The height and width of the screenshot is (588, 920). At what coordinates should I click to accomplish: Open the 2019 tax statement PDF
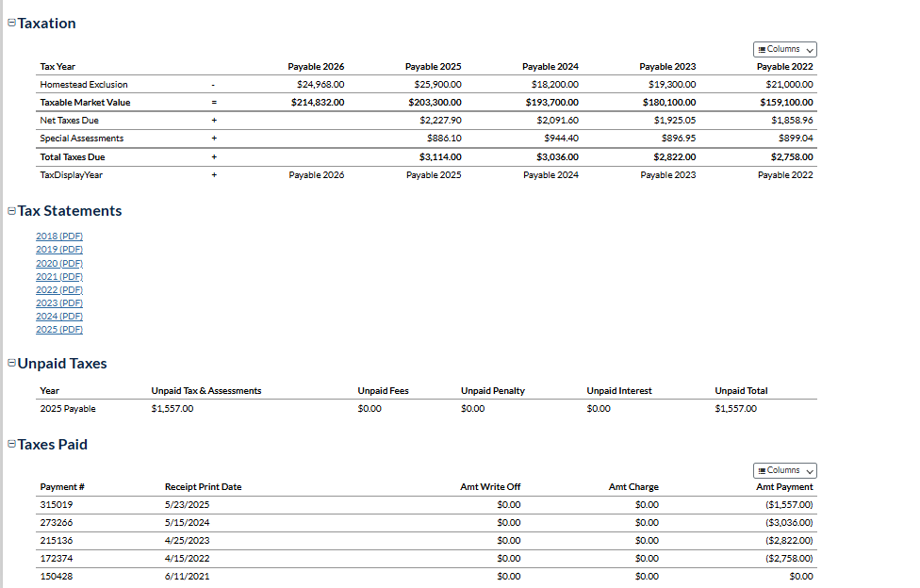tap(59, 250)
